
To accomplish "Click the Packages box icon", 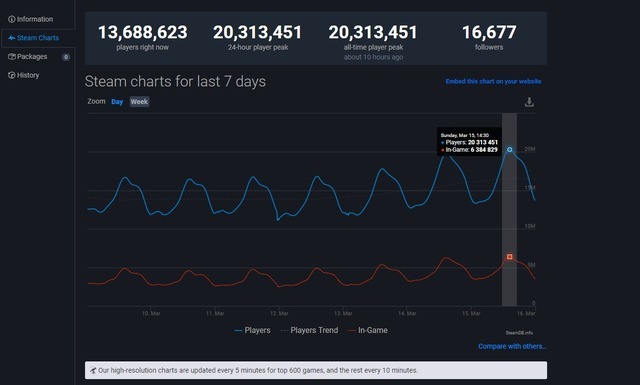I will [11, 57].
